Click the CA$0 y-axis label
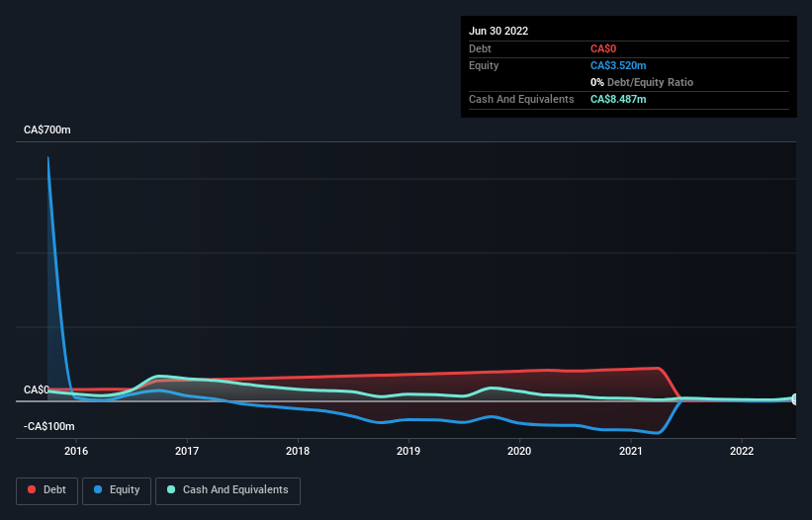This screenshot has height=520, width=812. (37, 390)
